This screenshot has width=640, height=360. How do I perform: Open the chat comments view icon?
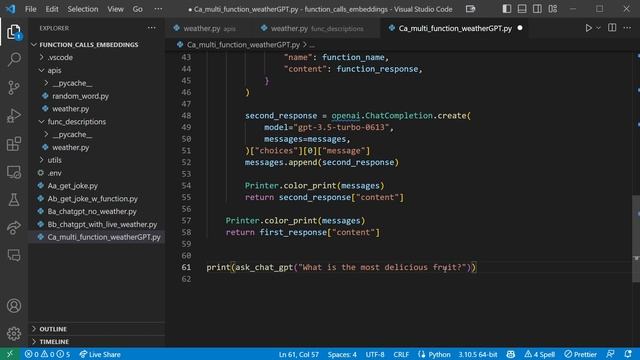[14, 256]
